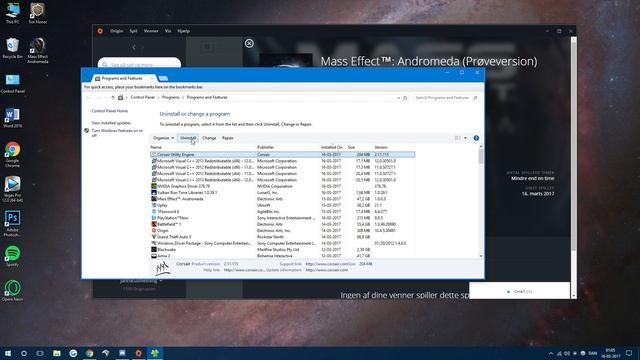
Task: Open Opera Neon desktop shortcut
Action: (x=12, y=291)
